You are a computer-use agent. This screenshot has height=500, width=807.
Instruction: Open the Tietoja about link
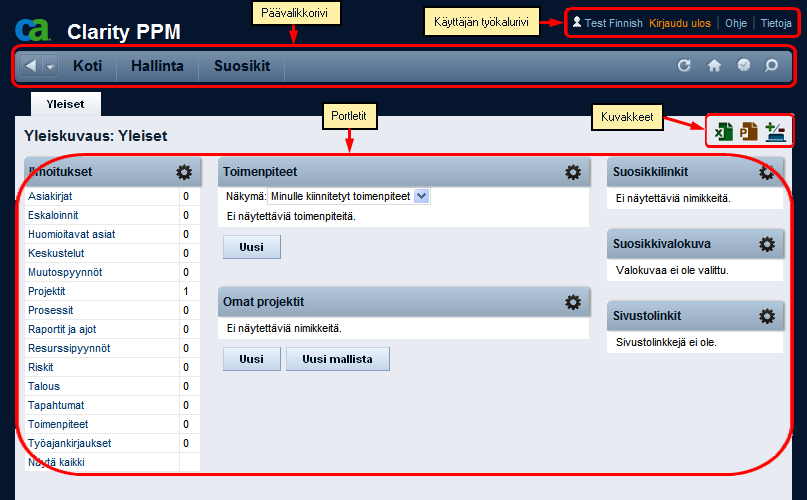click(x=776, y=23)
